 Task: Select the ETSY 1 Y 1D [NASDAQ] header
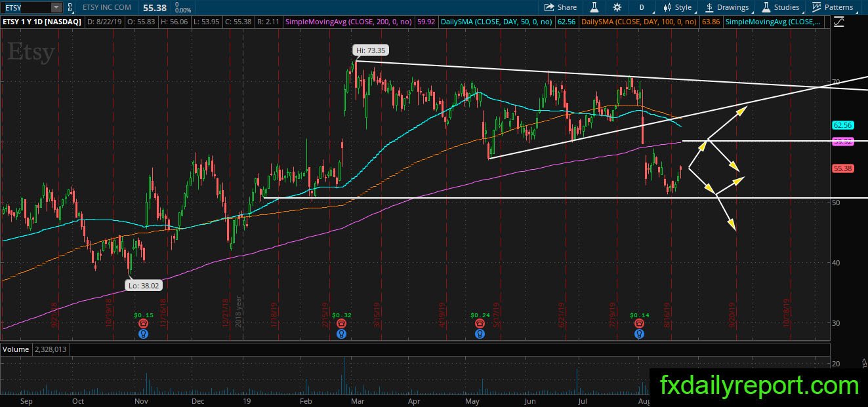(x=41, y=22)
